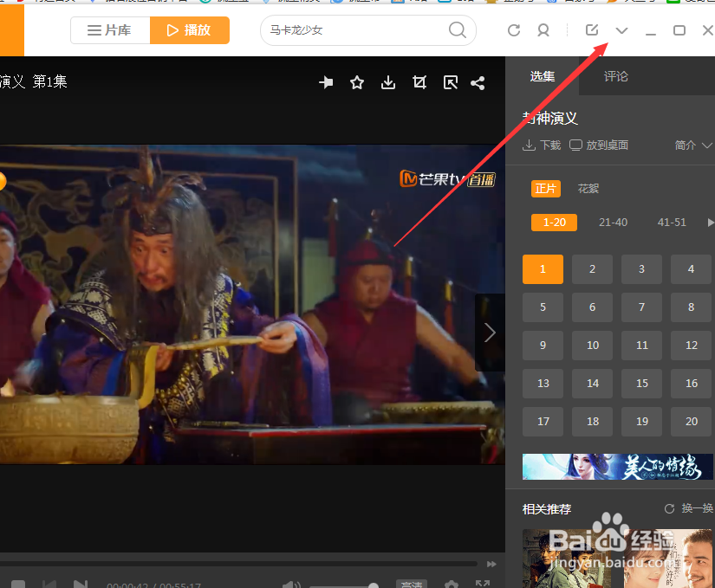
Task: Expand the title bar dropdown chevron
Action: [x=621, y=30]
